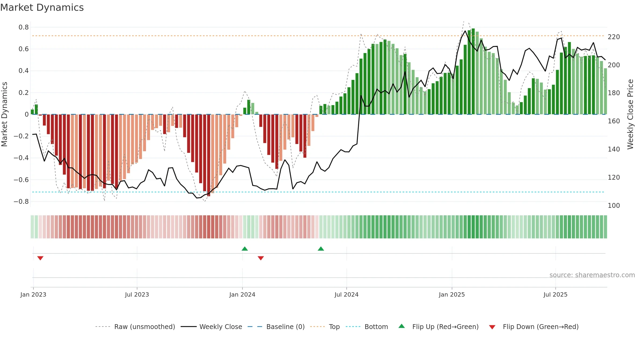Screen dimensions: 644x362
Task: Click the Jan 2023 x-axis label
Action: [33, 295]
